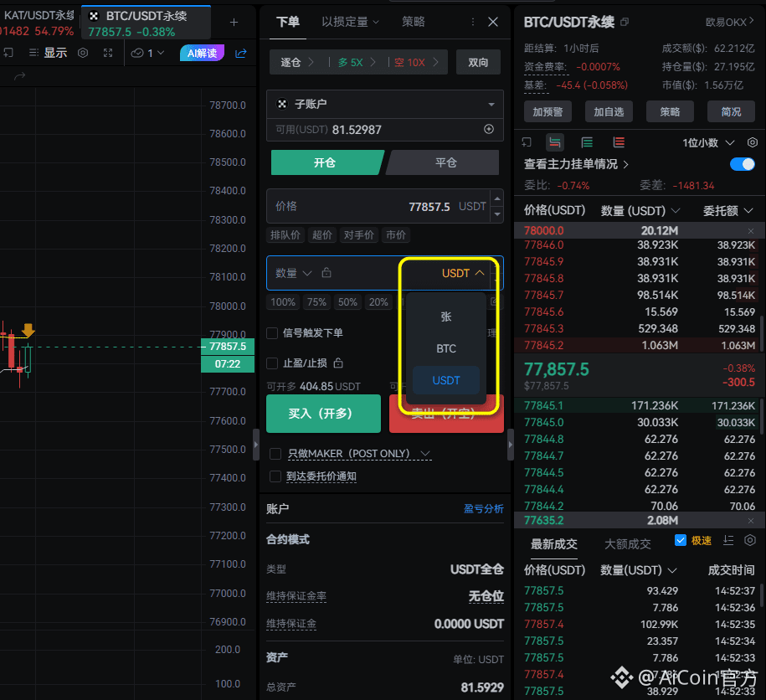
Task: Open the chart settings gear icon
Action: tap(83, 53)
